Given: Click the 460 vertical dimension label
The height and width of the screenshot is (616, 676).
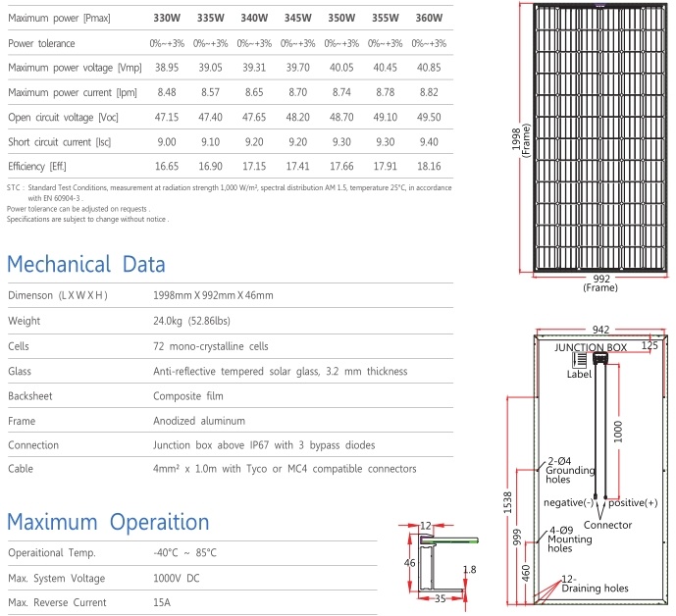Looking at the screenshot, I should coord(526,573).
